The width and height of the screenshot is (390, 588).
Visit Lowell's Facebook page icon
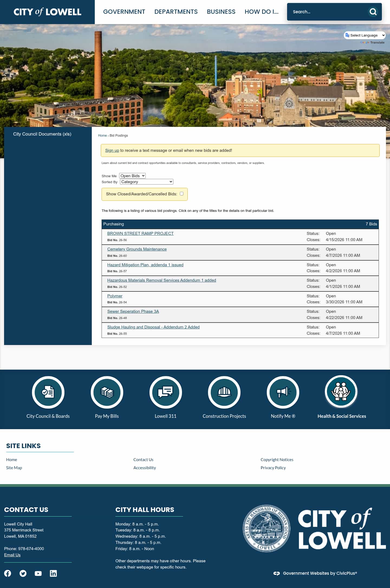point(8,573)
